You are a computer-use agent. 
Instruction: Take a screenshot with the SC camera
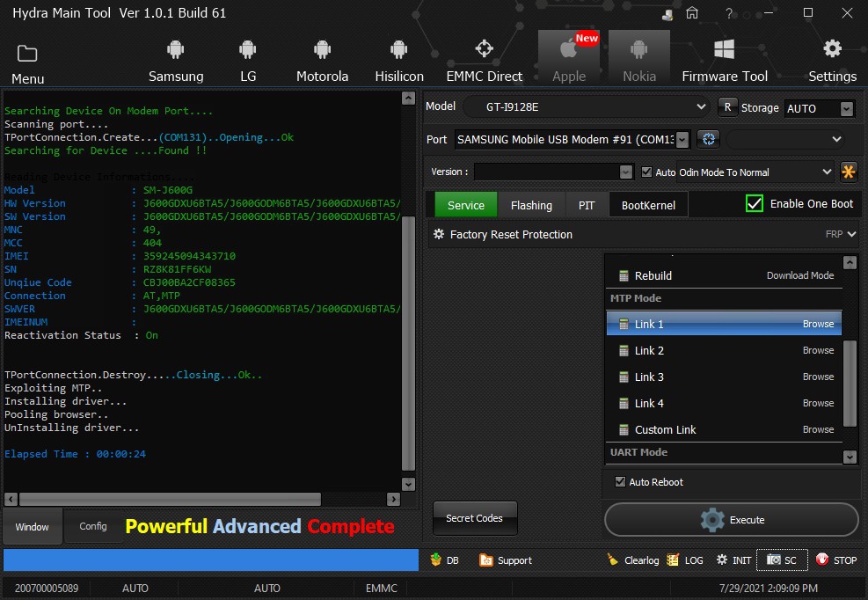[782, 560]
